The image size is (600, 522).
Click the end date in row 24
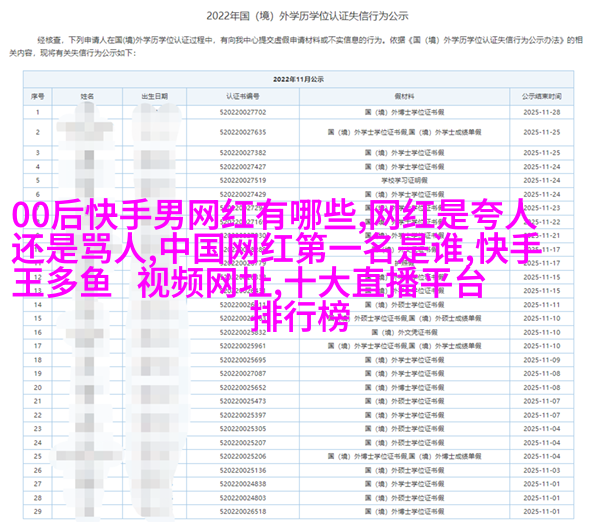542,443
